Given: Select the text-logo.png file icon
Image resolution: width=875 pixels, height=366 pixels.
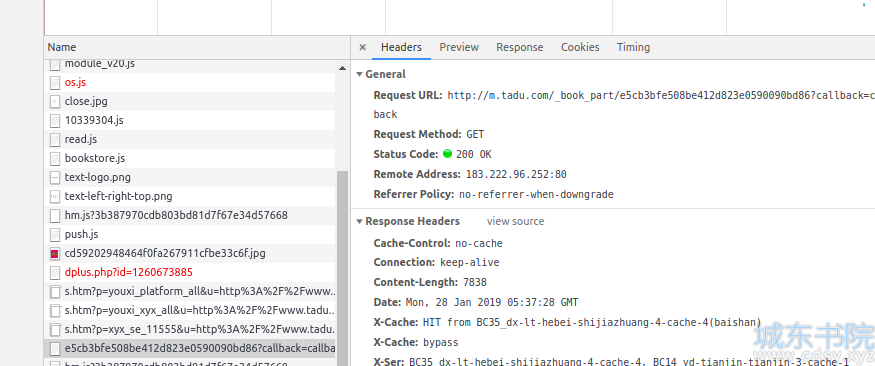Looking at the screenshot, I should pyautogui.click(x=55, y=177).
